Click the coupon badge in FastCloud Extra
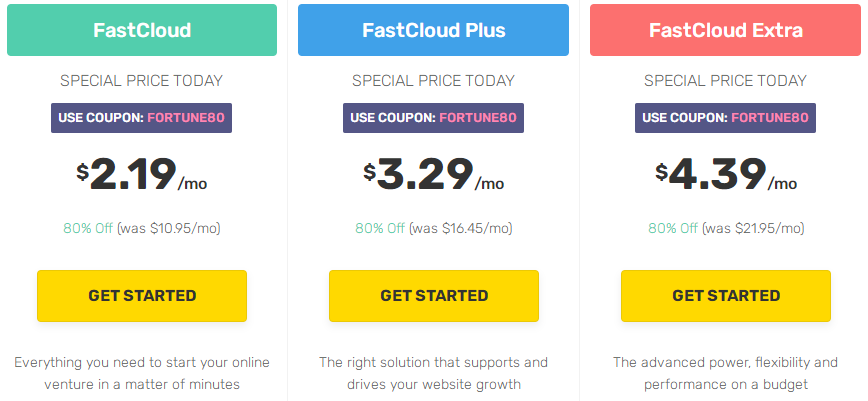868x401 pixels. tap(725, 118)
